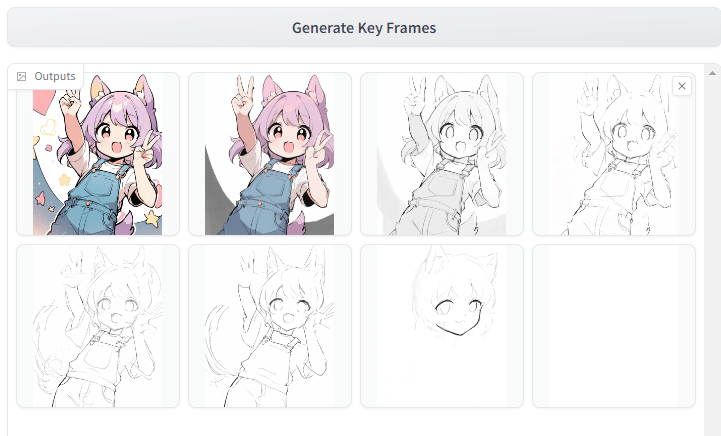Click the image icon beside Outputs
The width and height of the screenshot is (721, 436).
click(x=22, y=76)
